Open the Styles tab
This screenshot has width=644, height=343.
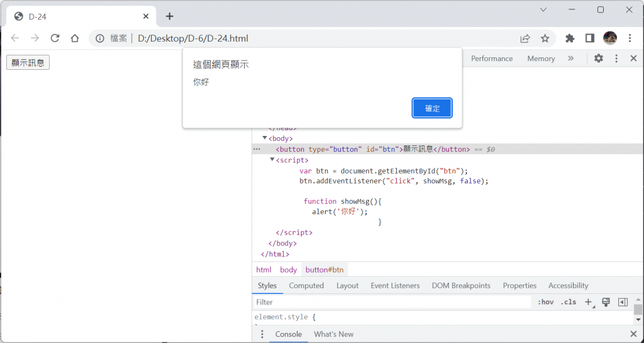267,286
